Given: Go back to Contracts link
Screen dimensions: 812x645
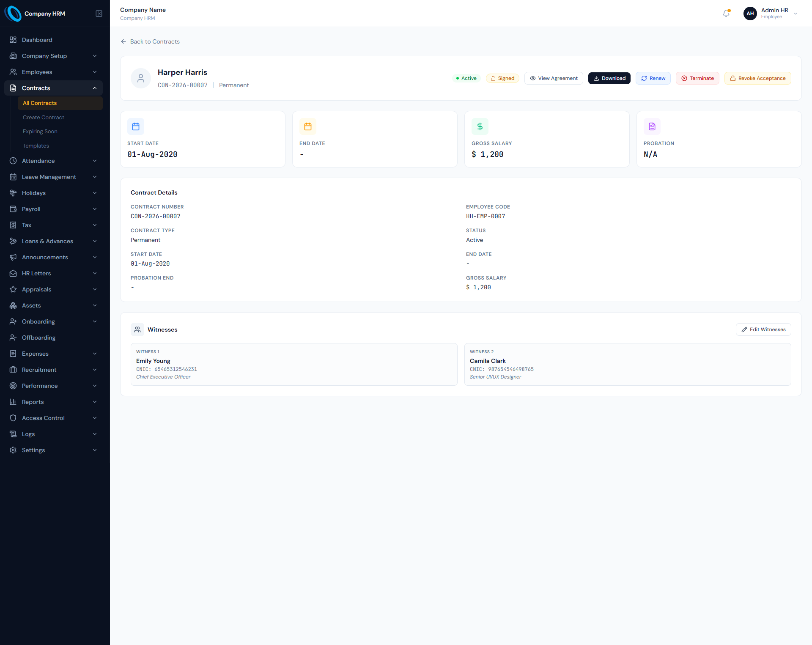Looking at the screenshot, I should [150, 41].
